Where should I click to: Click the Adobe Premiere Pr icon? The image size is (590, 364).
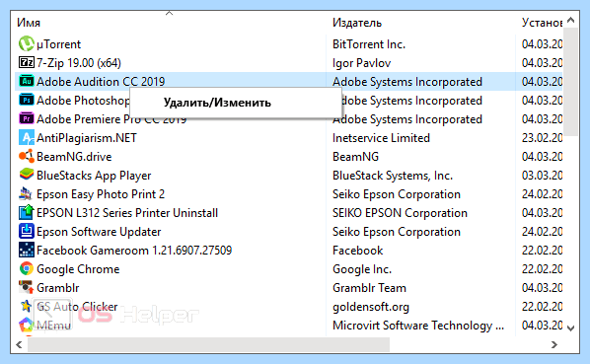(x=27, y=118)
